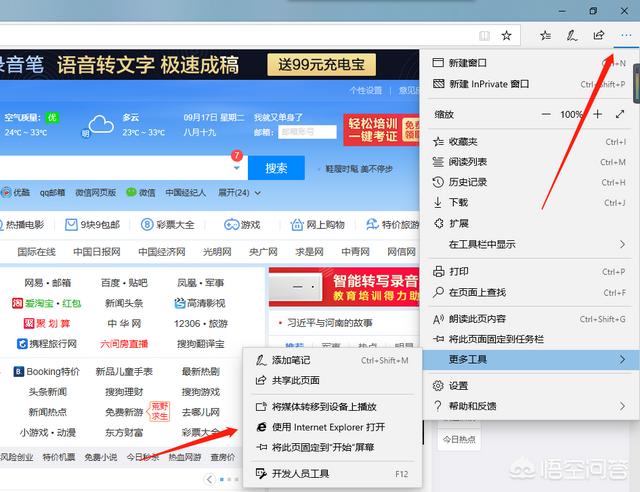Select 朗读此页内容 menu entry
640x492 pixels.
click(529, 319)
